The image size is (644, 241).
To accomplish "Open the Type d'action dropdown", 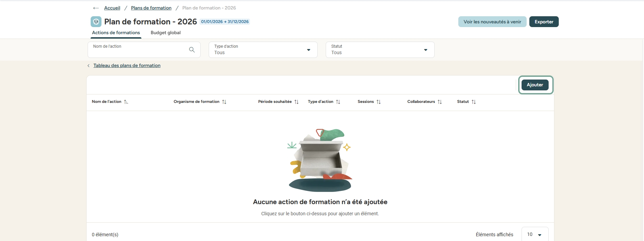I will (263, 50).
